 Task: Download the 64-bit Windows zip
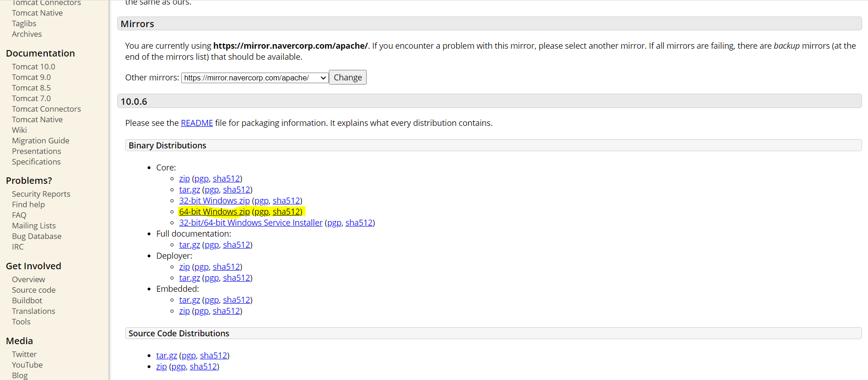coord(214,212)
